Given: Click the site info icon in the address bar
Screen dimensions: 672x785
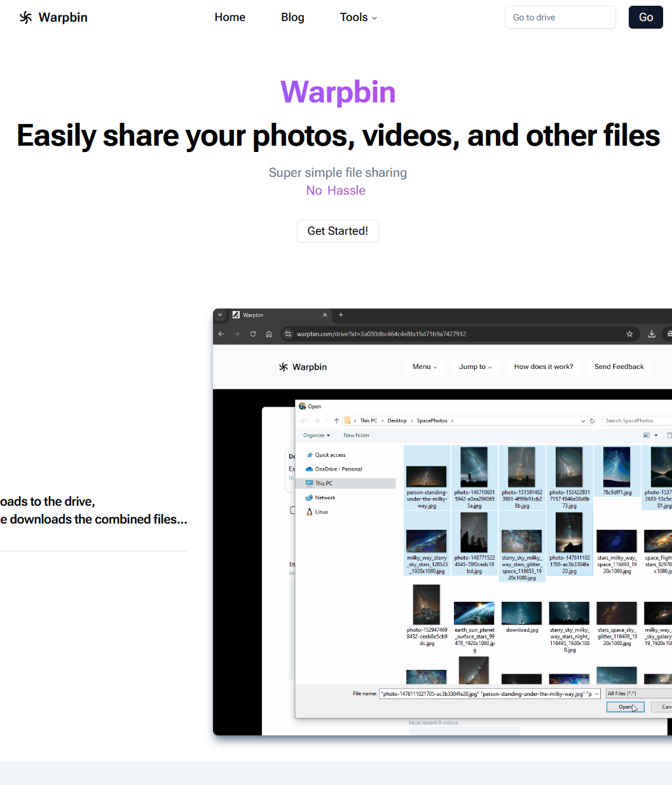Looking at the screenshot, I should point(287,333).
